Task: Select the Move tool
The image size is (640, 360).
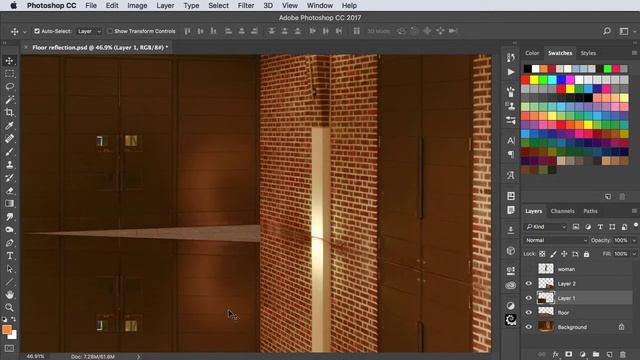Action: click(x=9, y=60)
